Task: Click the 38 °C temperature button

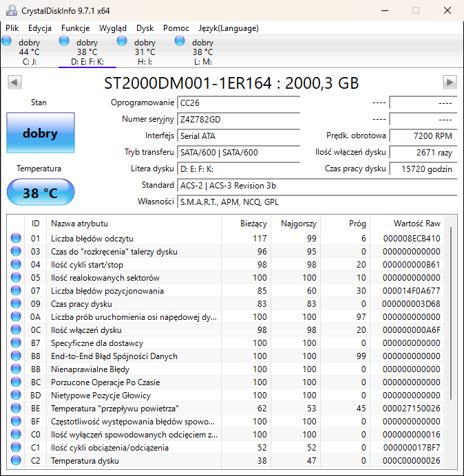Action: 40,193
